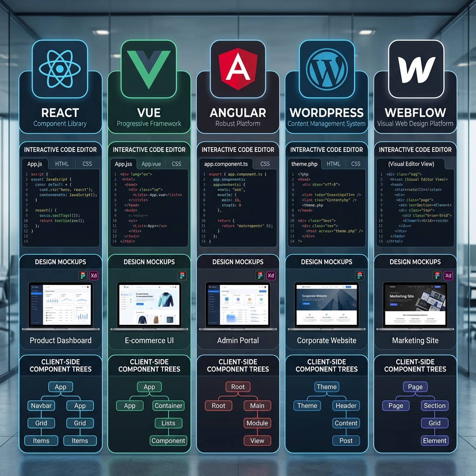Click Figma icon in Vue Design Mockups
The width and height of the screenshot is (476, 476).
coord(182,276)
